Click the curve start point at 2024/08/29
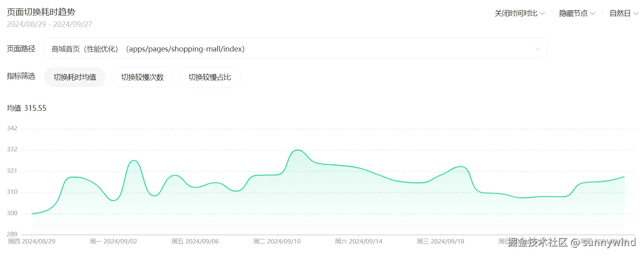Viewport: 644px width, 256px height. coord(32,213)
